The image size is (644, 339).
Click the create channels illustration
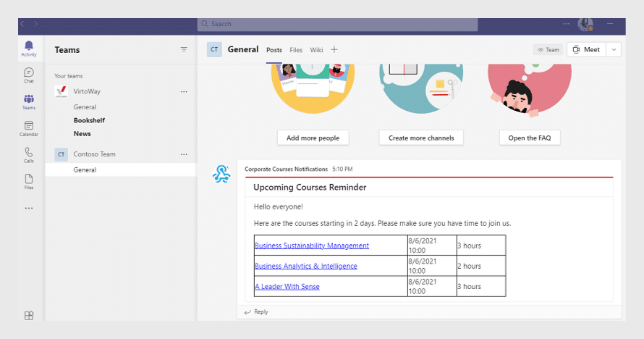[421, 88]
